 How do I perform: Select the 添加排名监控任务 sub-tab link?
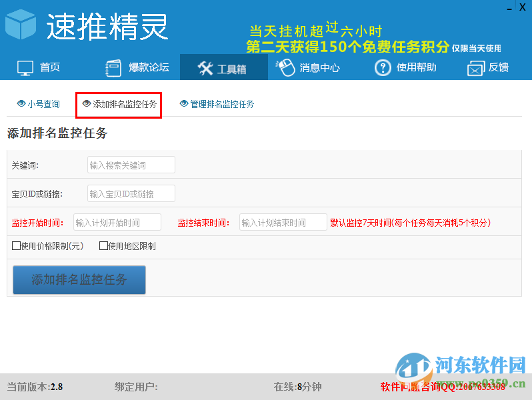125,104
